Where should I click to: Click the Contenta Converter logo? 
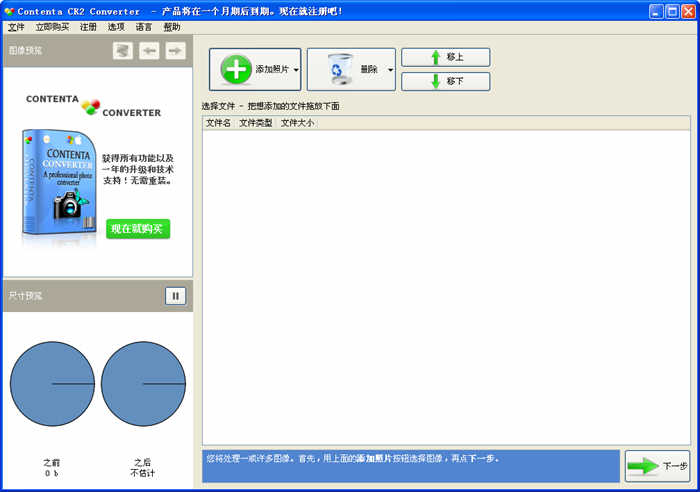pos(93,106)
